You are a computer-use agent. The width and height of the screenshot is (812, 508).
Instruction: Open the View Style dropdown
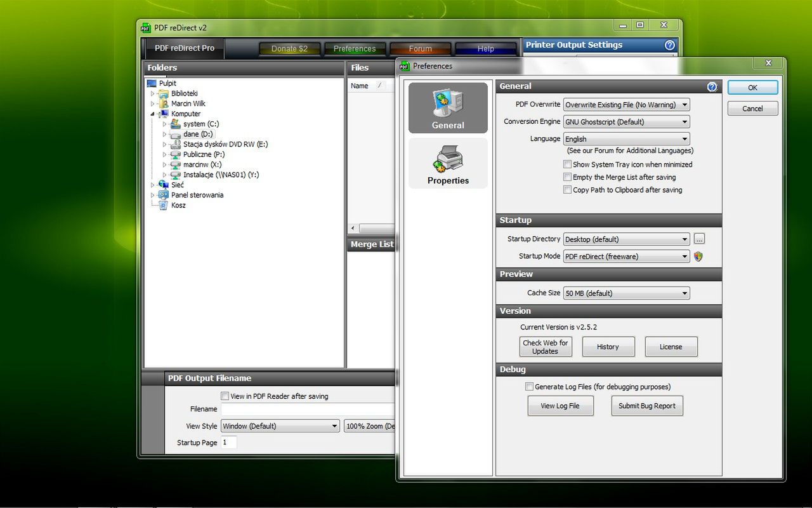(280, 426)
